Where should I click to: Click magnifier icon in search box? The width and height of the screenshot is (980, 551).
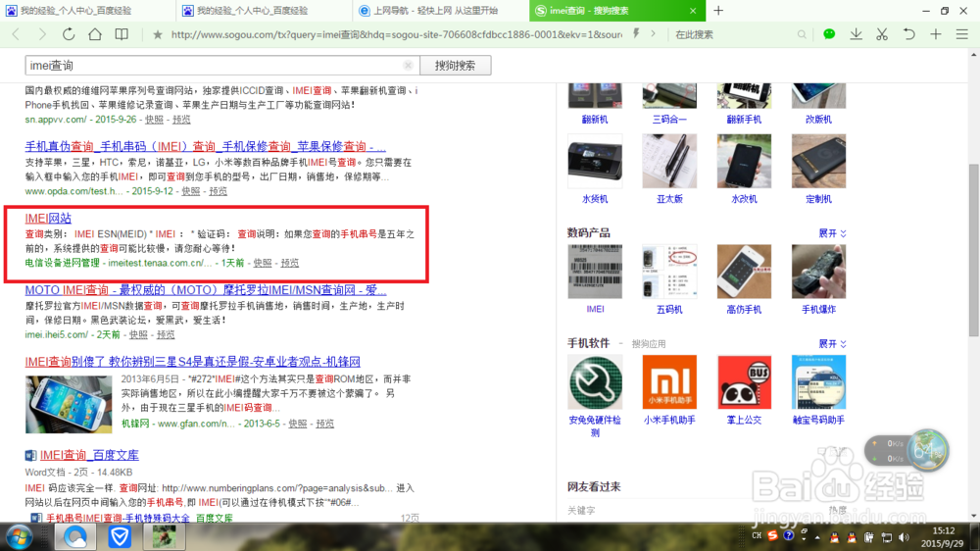tap(802, 34)
